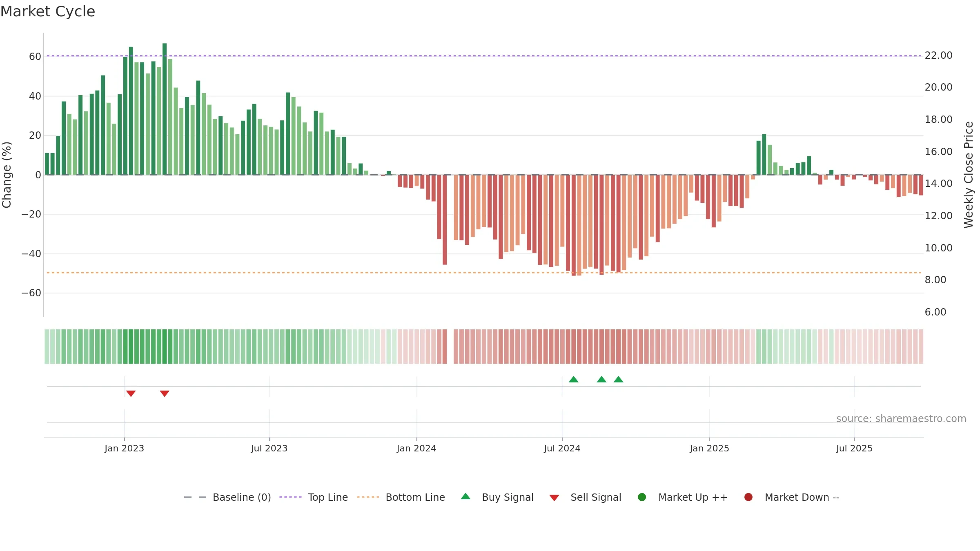Click the dark red Market Down circle icon
The width and height of the screenshot is (980, 551).
click(748, 497)
